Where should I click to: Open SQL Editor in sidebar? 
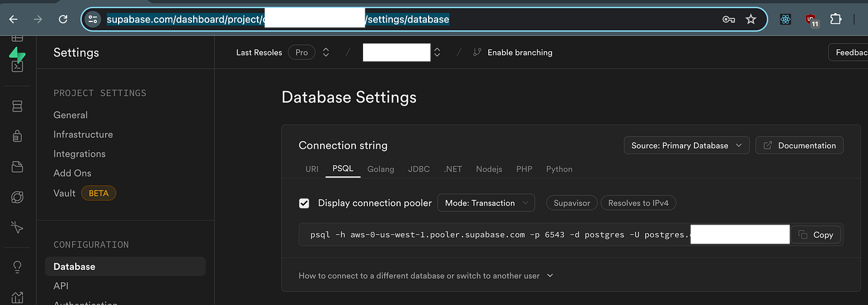pos(17,67)
